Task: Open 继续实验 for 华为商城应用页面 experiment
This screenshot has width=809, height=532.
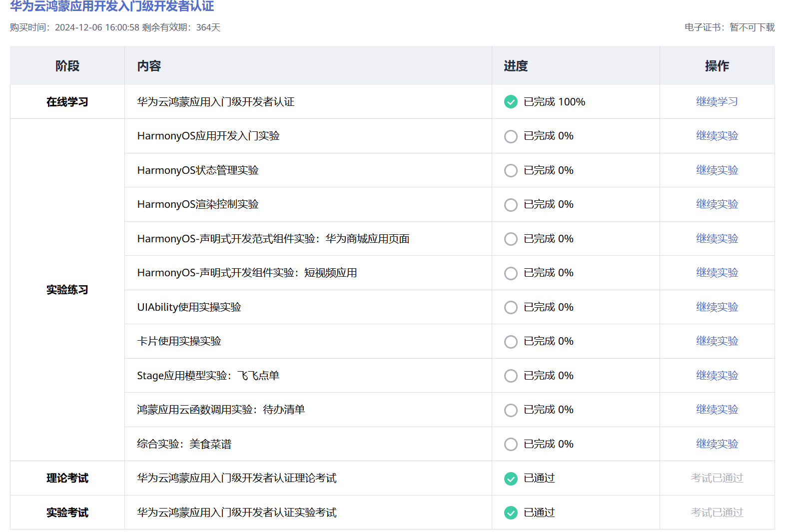Action: tap(717, 238)
